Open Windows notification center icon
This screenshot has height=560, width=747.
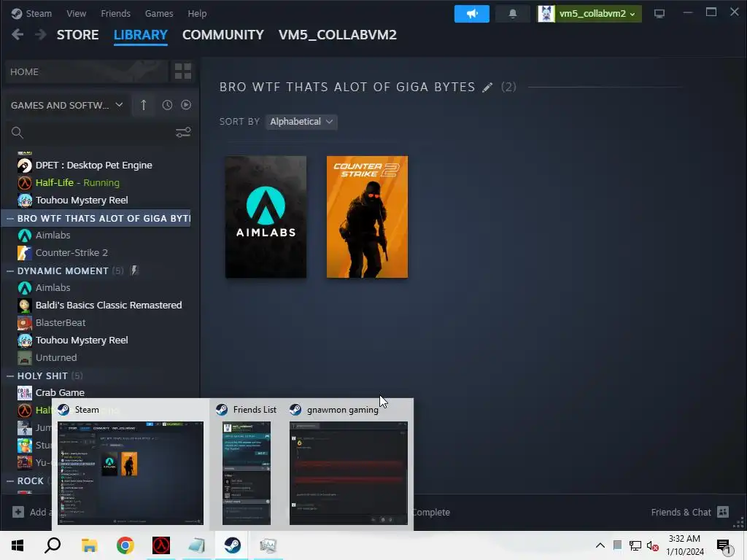[x=724, y=546]
